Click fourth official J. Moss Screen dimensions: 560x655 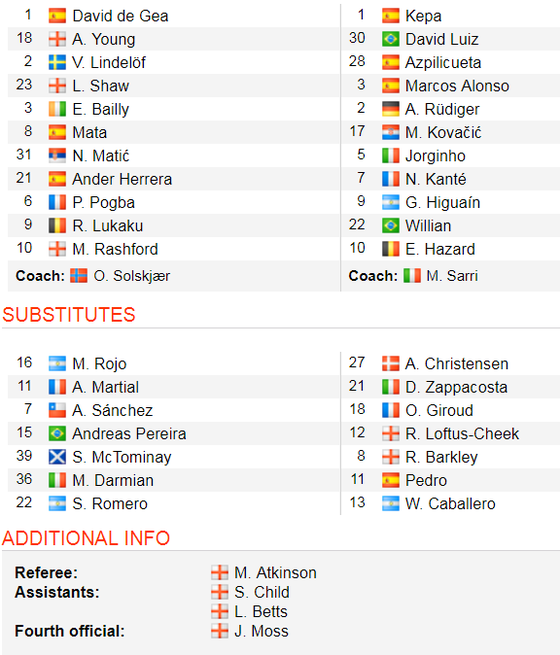(261, 631)
